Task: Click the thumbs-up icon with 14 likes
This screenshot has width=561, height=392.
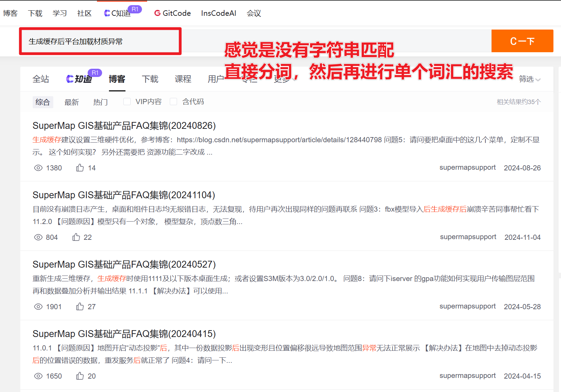Action: tap(80, 168)
